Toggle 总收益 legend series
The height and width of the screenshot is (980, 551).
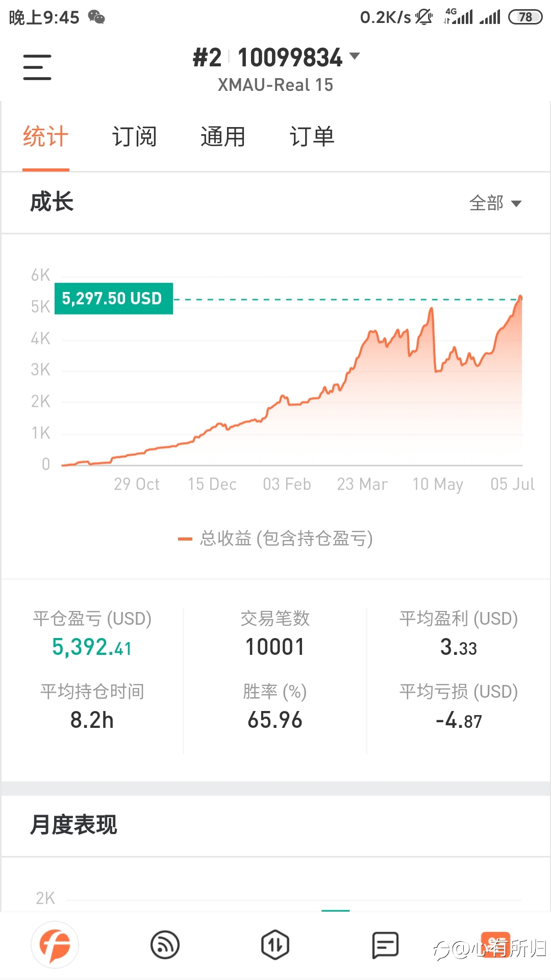tap(275, 538)
